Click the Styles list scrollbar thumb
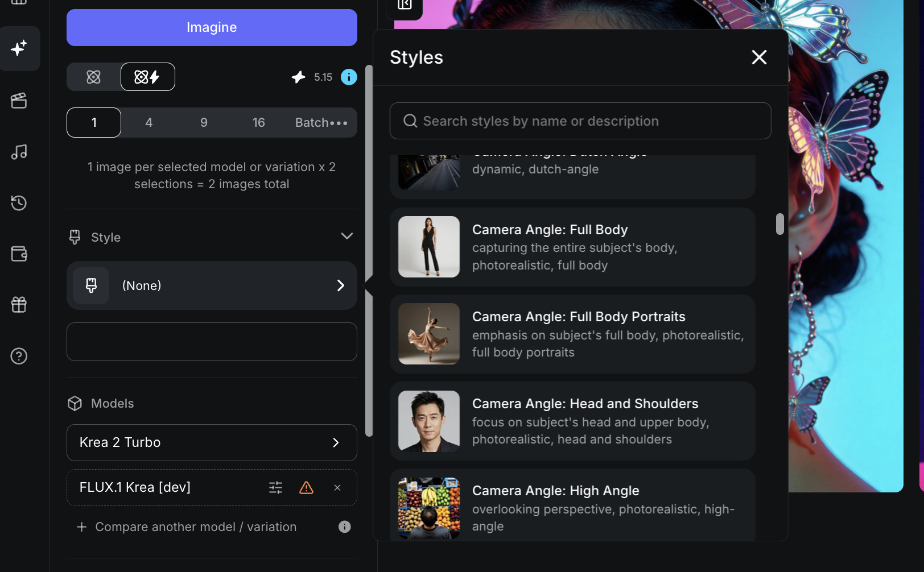 779,224
